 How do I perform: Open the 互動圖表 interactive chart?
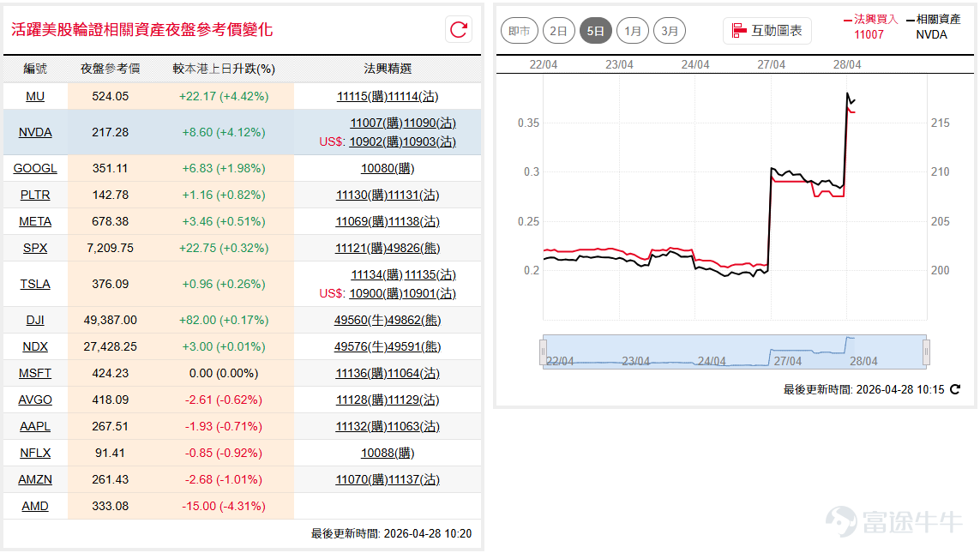[x=767, y=31]
